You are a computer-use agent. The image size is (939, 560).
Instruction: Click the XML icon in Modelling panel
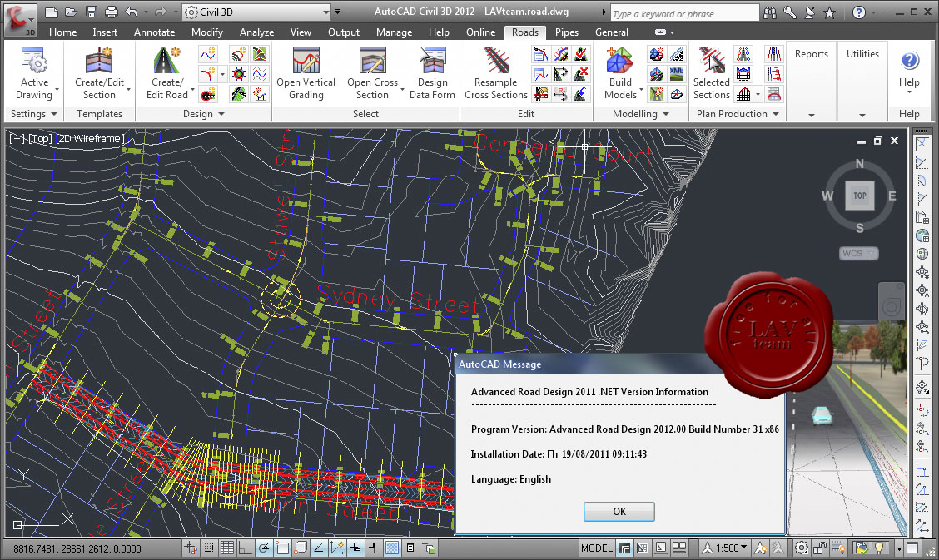[x=677, y=74]
